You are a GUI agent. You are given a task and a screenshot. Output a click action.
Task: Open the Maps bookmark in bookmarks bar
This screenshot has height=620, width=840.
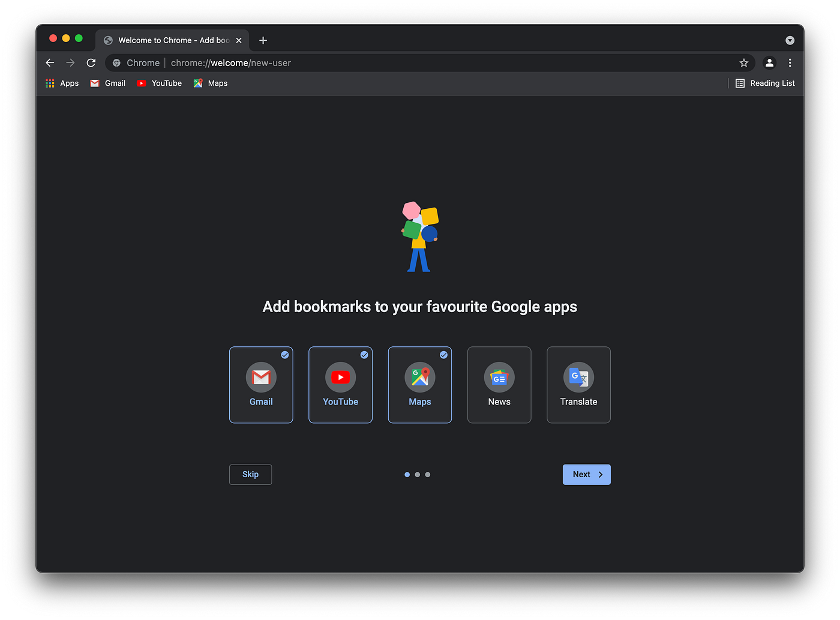tap(211, 83)
